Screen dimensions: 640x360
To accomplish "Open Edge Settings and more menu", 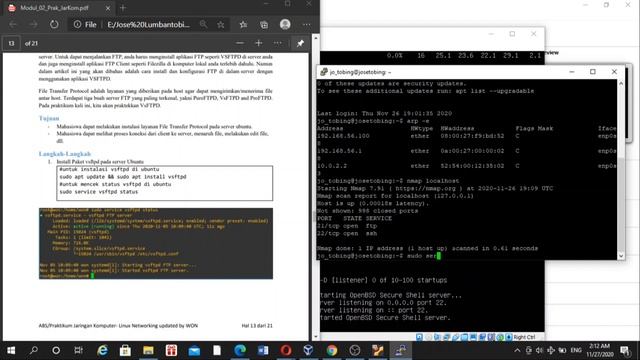I will pos(307,24).
